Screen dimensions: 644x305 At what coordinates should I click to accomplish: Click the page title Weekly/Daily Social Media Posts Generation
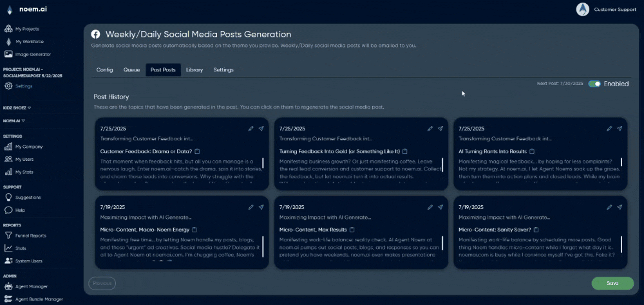tap(198, 35)
